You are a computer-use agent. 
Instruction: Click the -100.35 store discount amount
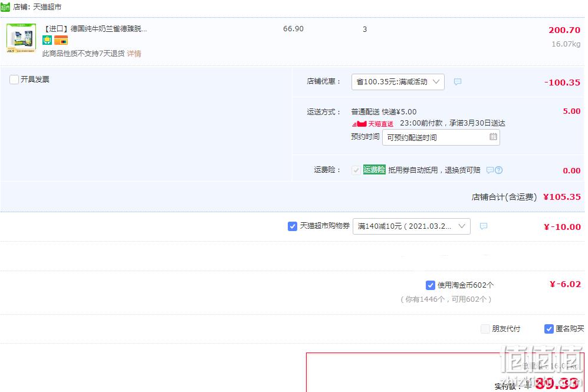(562, 83)
